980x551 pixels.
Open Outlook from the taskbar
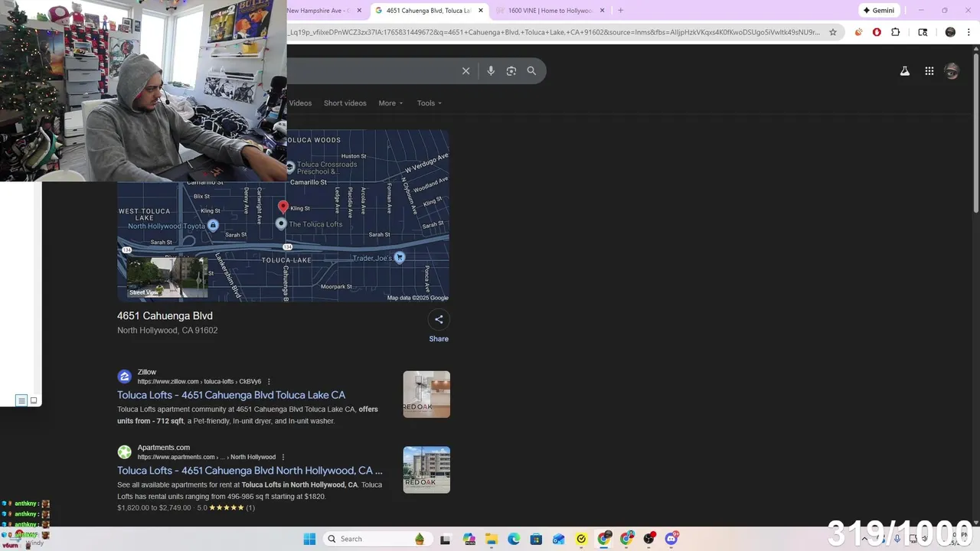point(559,539)
